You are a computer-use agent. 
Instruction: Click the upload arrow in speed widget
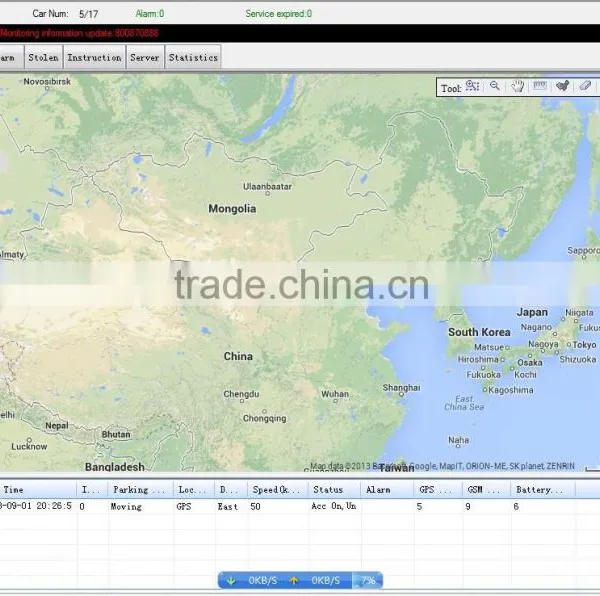(x=293, y=581)
